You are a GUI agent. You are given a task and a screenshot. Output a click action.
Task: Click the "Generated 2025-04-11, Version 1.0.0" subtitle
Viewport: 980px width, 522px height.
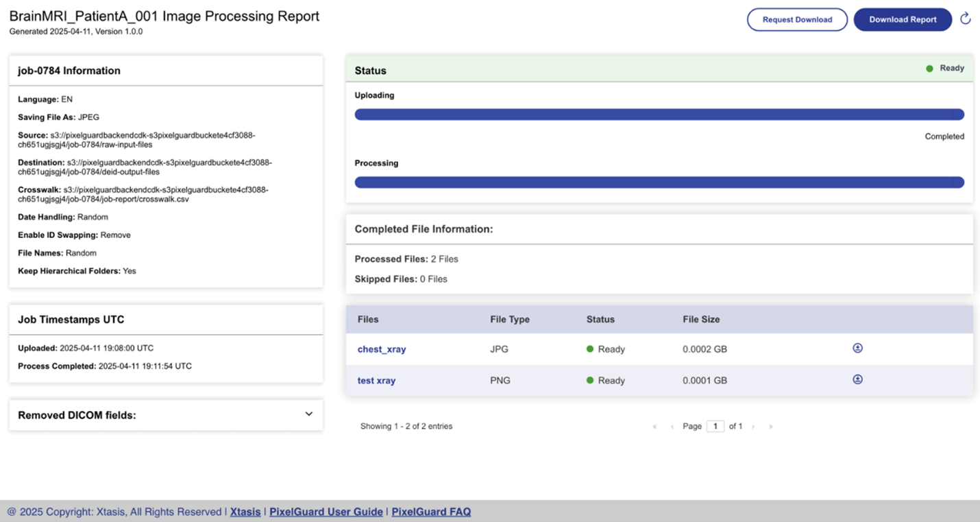click(76, 32)
